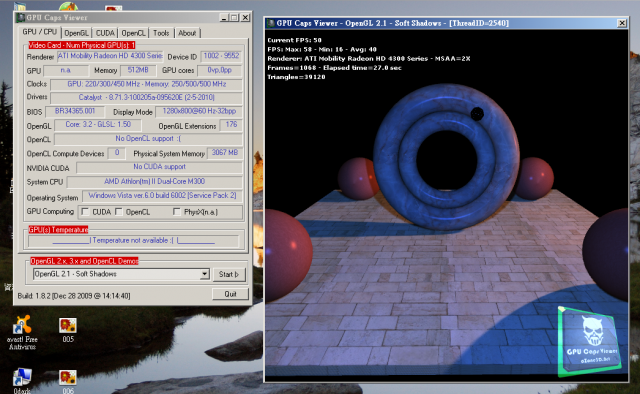The width and height of the screenshot is (640, 394).
Task: Click the GPU Caps Viewer logo in the demo
Action: 590,341
